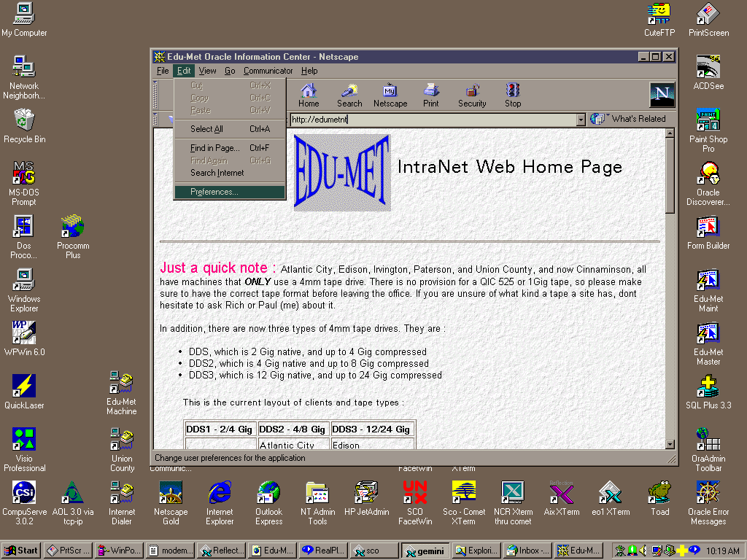
Task: Select the QuickLaser icon
Action: click(x=24, y=392)
